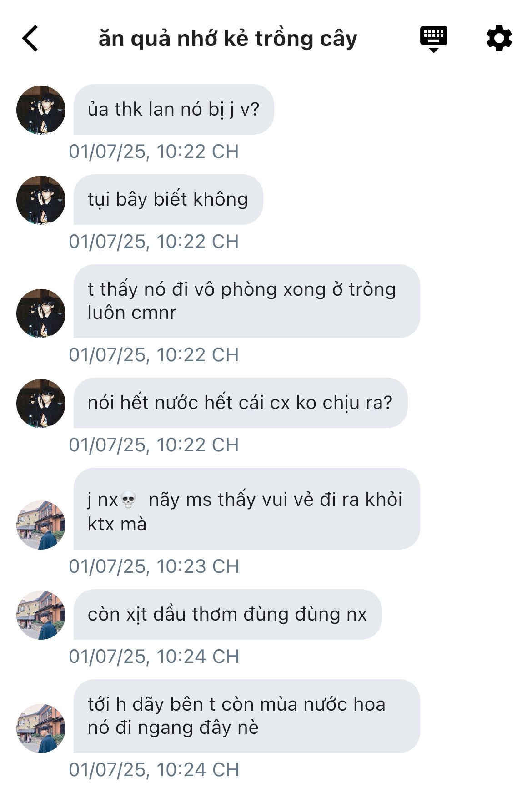Open avatar beside "j nx nãy ms thấy" message
532x788 pixels.
pyautogui.click(x=41, y=525)
